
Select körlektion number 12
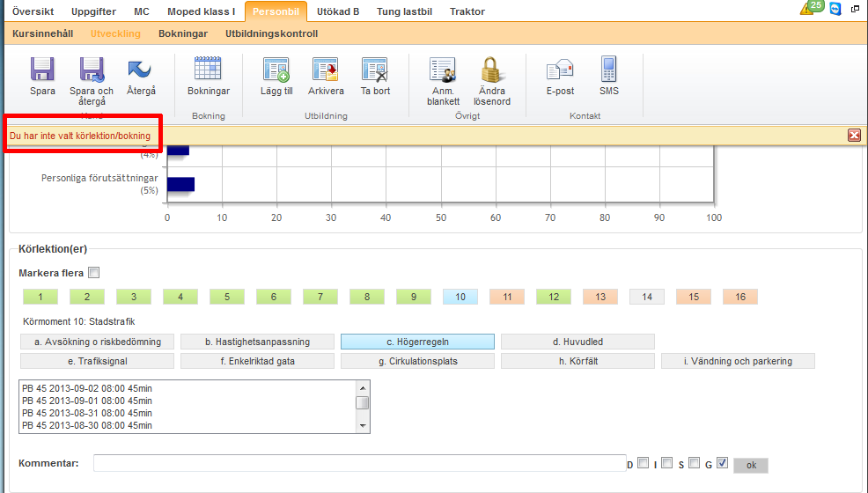(554, 297)
